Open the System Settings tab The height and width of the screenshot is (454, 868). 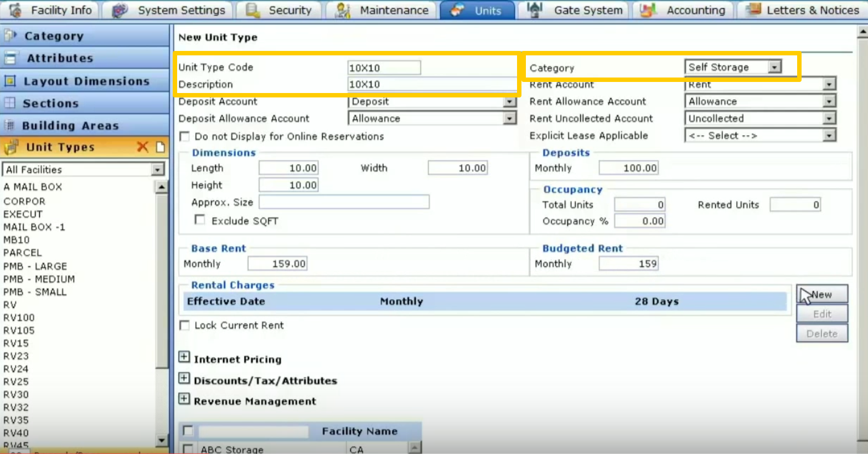[x=169, y=10]
